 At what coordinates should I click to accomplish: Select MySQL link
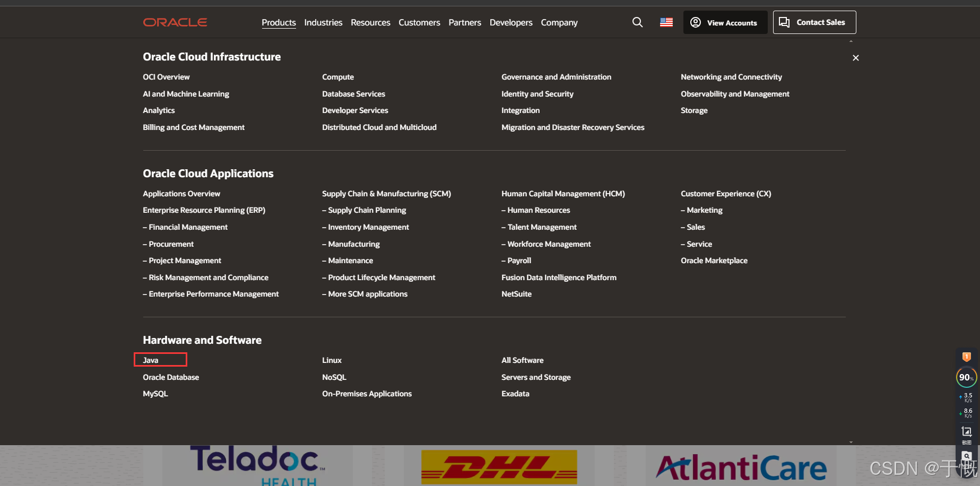pyautogui.click(x=155, y=394)
